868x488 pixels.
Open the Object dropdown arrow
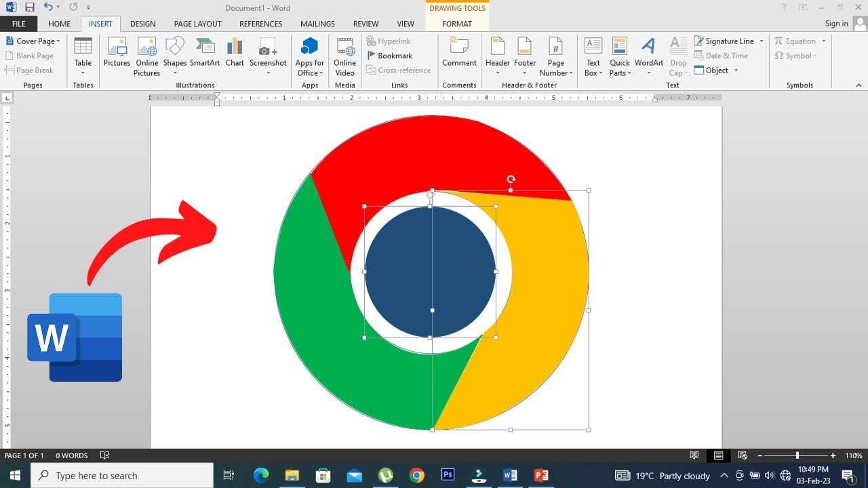pos(736,70)
